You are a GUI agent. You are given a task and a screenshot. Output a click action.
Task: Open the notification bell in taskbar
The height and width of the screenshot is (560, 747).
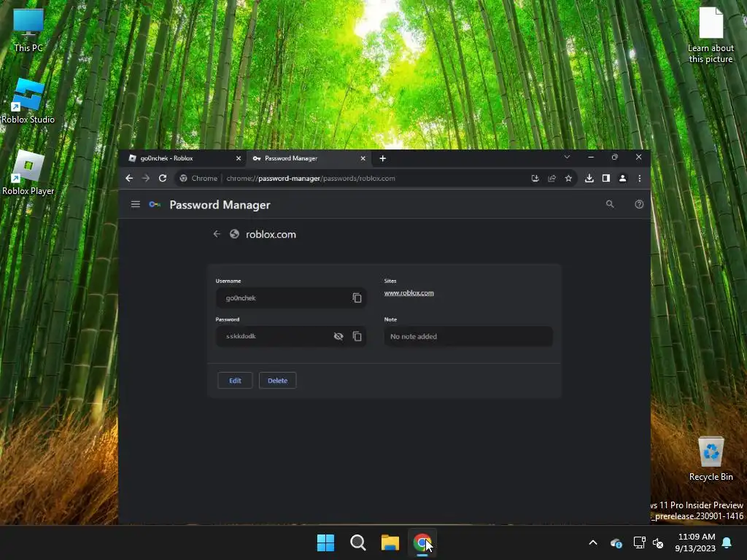[x=727, y=542]
